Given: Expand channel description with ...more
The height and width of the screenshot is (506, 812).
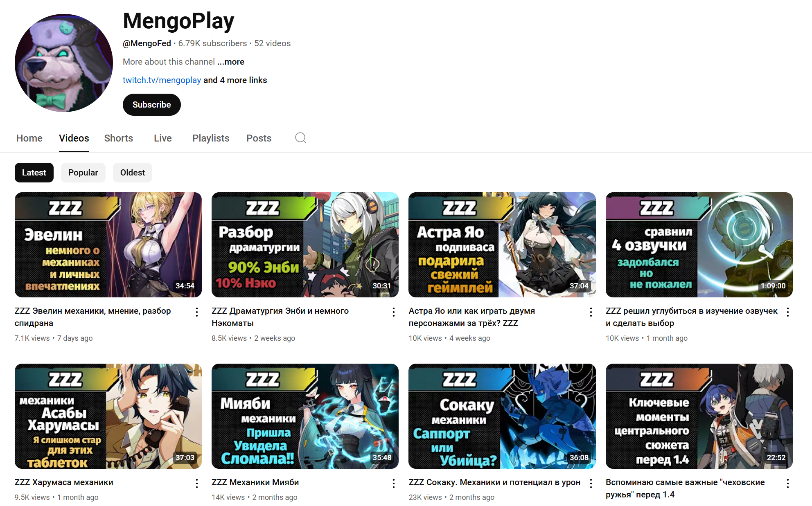Looking at the screenshot, I should [231, 62].
